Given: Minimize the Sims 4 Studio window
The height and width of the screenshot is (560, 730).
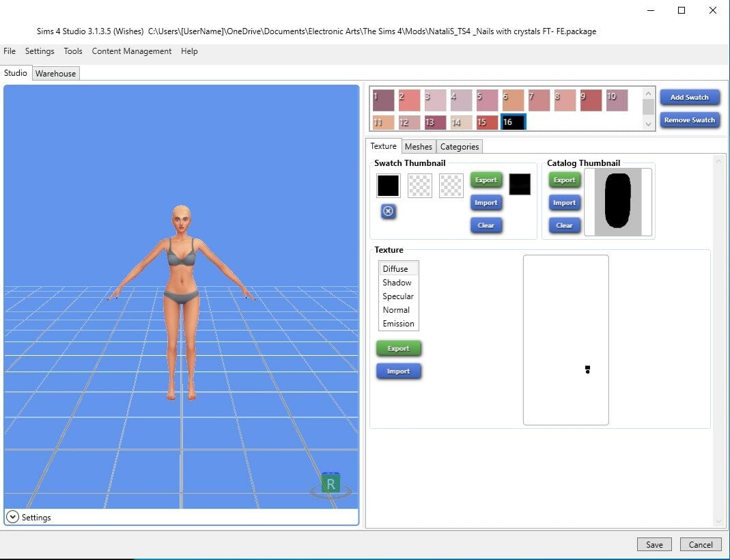Looking at the screenshot, I should (x=651, y=10).
